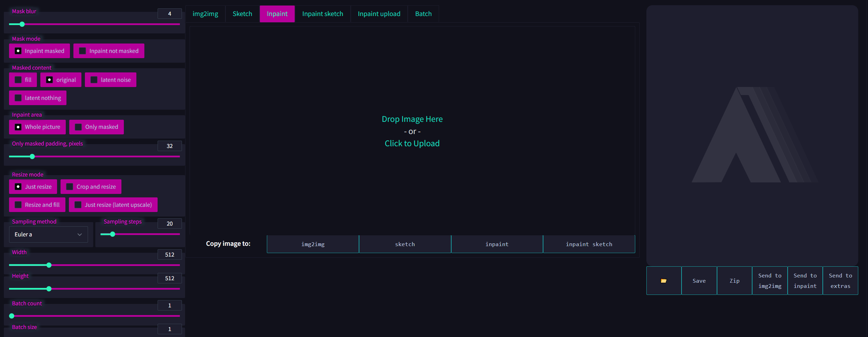Select Just resize (latent upscale) mode
Viewport: 868px width, 337px height.
click(113, 205)
